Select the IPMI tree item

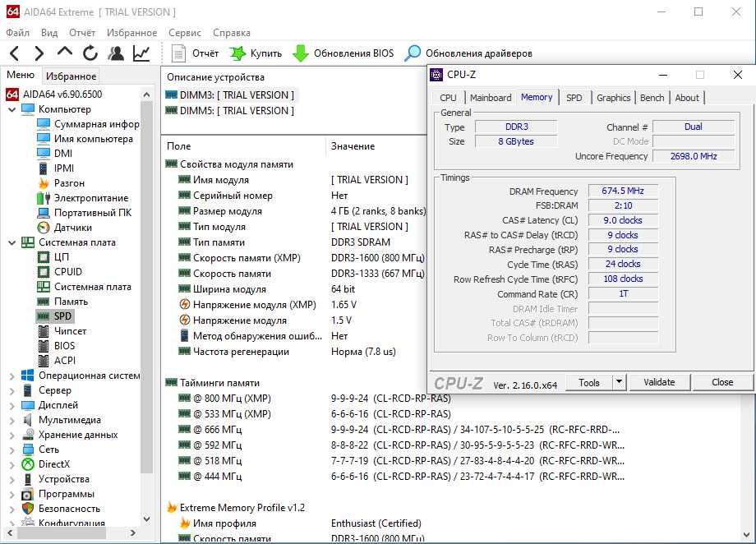63,168
